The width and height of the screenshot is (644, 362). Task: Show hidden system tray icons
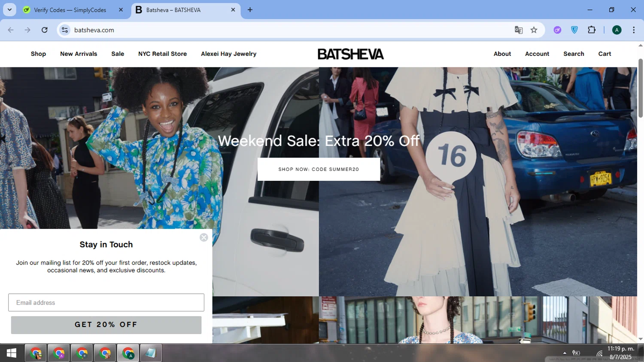point(565,353)
